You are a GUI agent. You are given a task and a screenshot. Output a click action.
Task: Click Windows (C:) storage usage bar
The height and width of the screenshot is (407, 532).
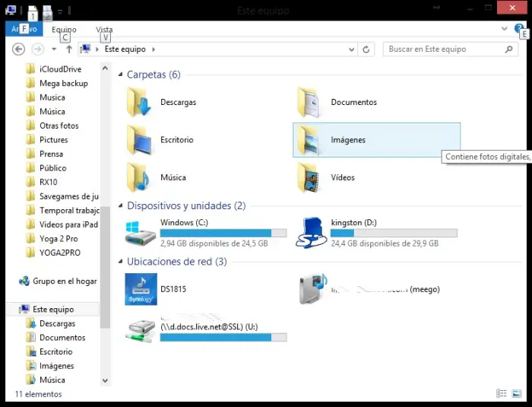point(223,233)
